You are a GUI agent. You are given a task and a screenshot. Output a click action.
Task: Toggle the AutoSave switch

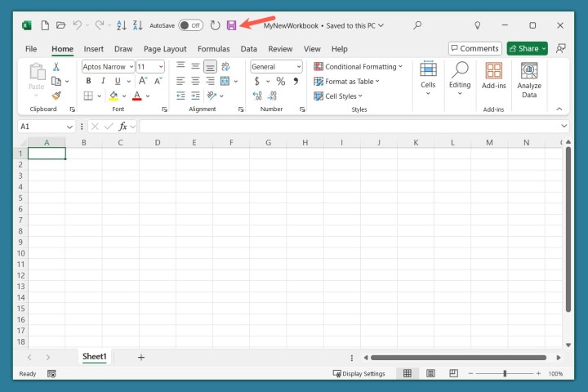click(x=190, y=25)
